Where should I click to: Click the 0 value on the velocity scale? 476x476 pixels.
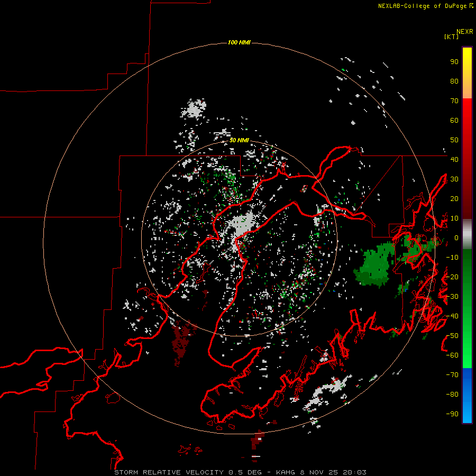pos(456,237)
